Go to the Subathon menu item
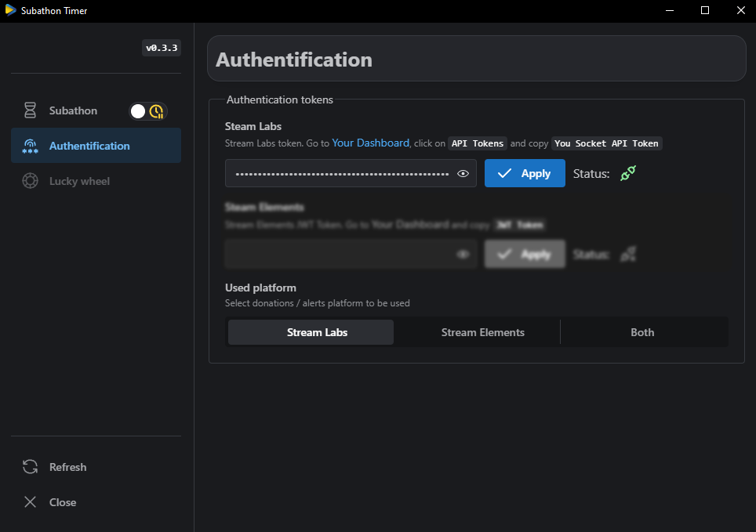 pyautogui.click(x=73, y=110)
